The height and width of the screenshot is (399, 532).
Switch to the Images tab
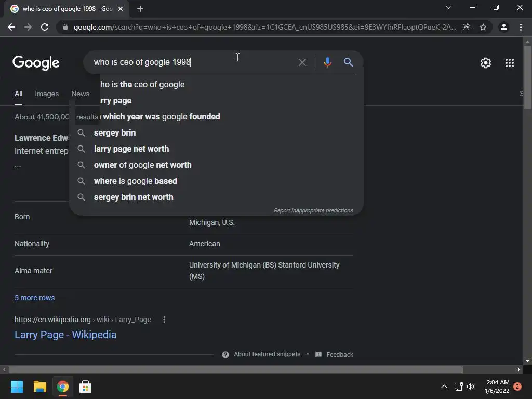[47, 94]
